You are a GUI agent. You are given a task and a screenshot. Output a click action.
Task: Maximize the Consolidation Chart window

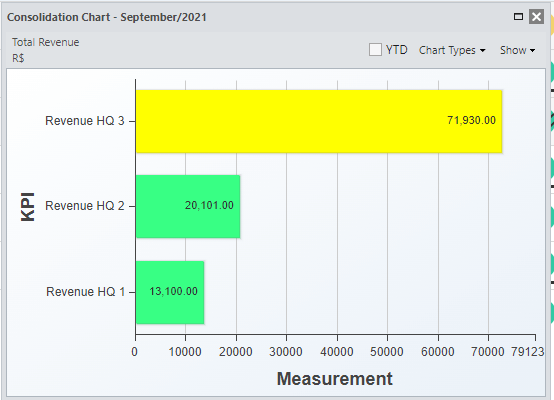pyautogui.click(x=518, y=17)
